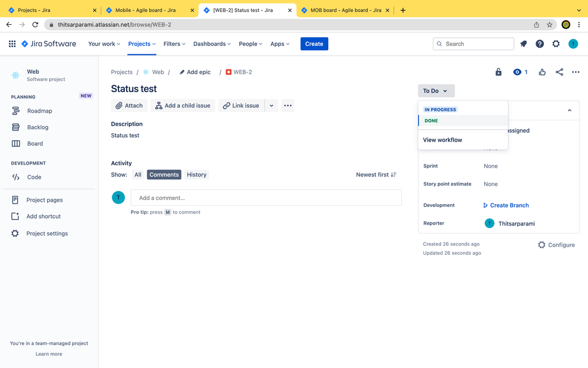Open the notifications icon
The height and width of the screenshot is (368, 588).
point(524,44)
